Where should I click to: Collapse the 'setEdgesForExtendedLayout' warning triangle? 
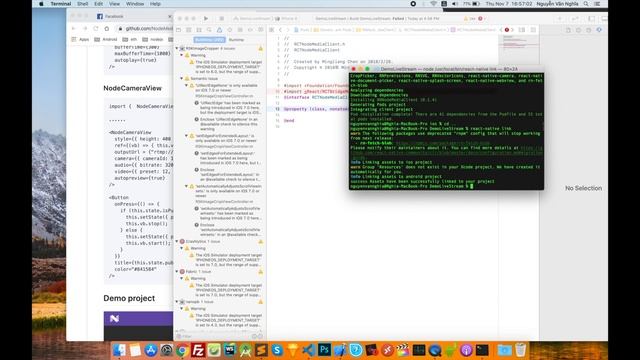[x=187, y=136]
